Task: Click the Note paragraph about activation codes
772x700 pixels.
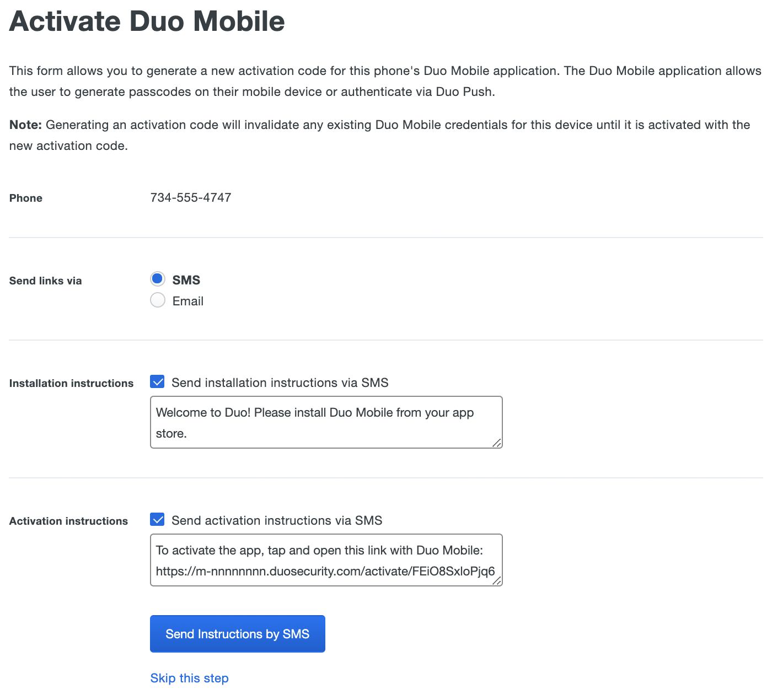Action: (380, 135)
